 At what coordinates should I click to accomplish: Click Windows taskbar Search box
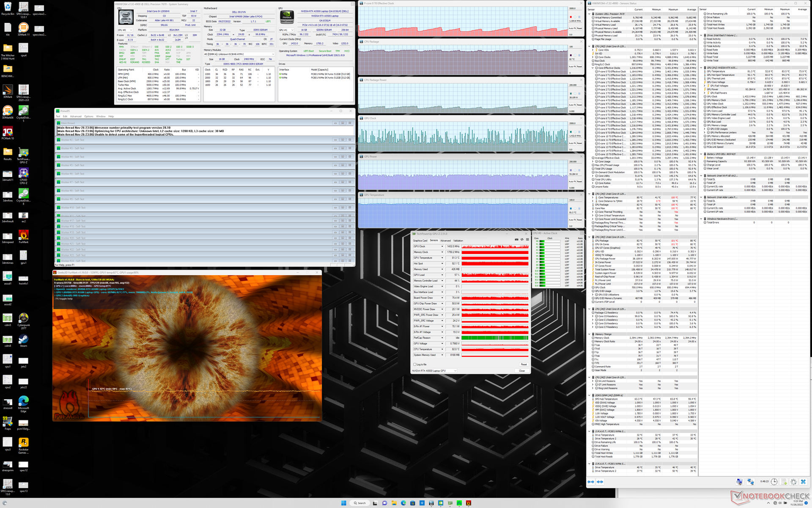pos(360,503)
